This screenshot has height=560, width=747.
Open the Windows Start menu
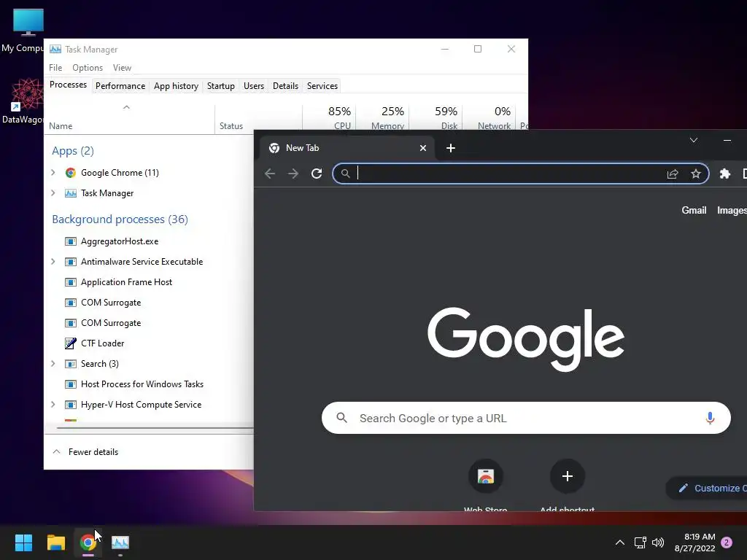point(23,542)
